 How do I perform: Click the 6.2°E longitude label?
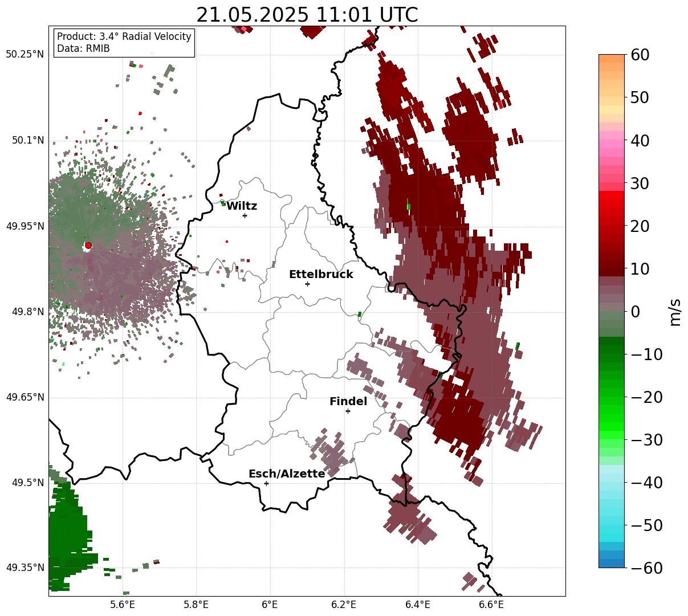tap(344, 605)
